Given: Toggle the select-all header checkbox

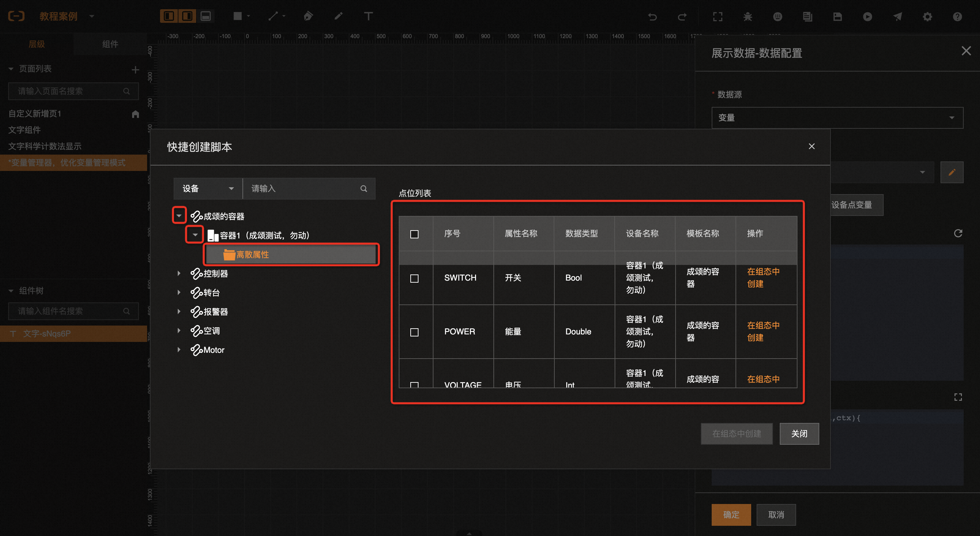Looking at the screenshot, I should pos(414,234).
